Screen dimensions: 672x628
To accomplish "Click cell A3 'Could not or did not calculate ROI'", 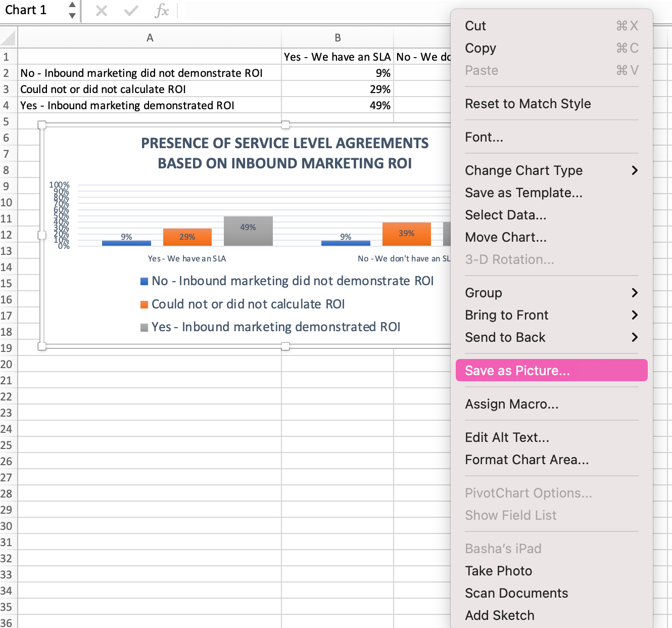I will pyautogui.click(x=150, y=89).
